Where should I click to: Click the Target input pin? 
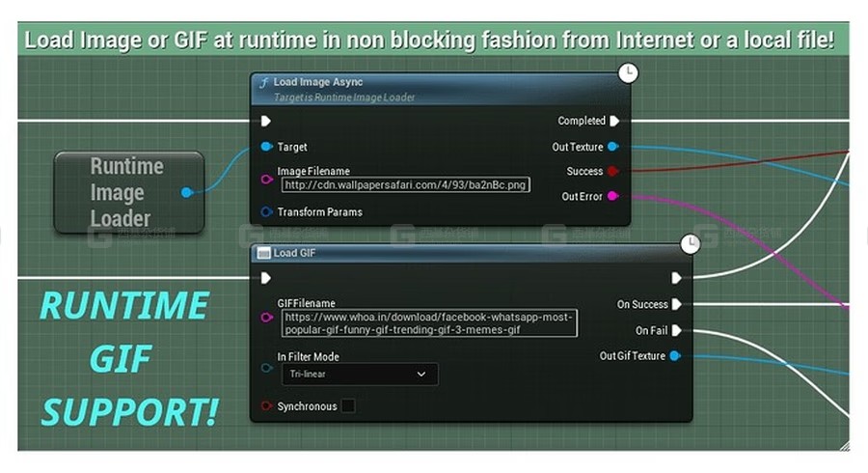coord(266,147)
